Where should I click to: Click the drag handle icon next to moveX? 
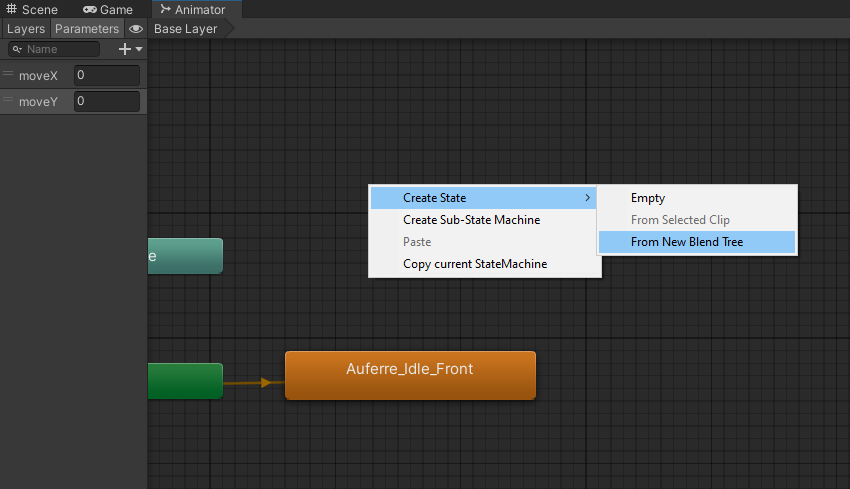8,75
